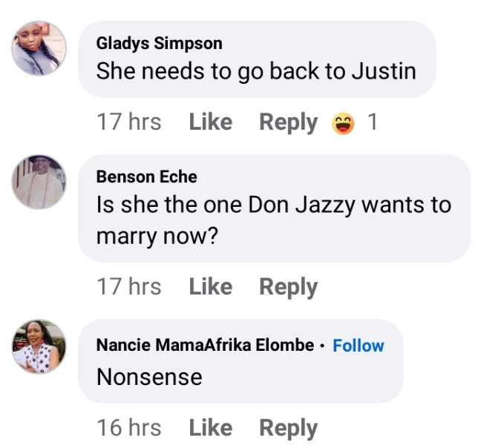
Task: Reply to Benson Eche's comment
Action: coord(288,287)
